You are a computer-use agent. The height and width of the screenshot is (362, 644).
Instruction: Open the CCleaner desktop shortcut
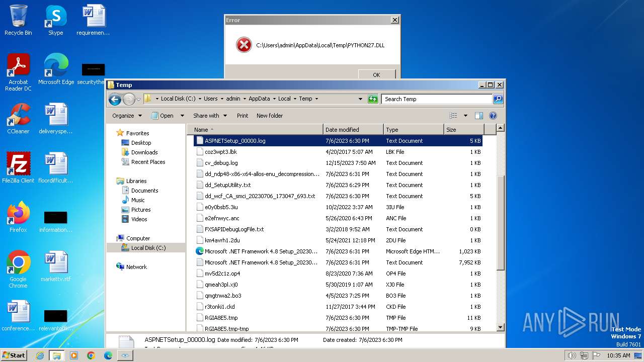coord(18,119)
